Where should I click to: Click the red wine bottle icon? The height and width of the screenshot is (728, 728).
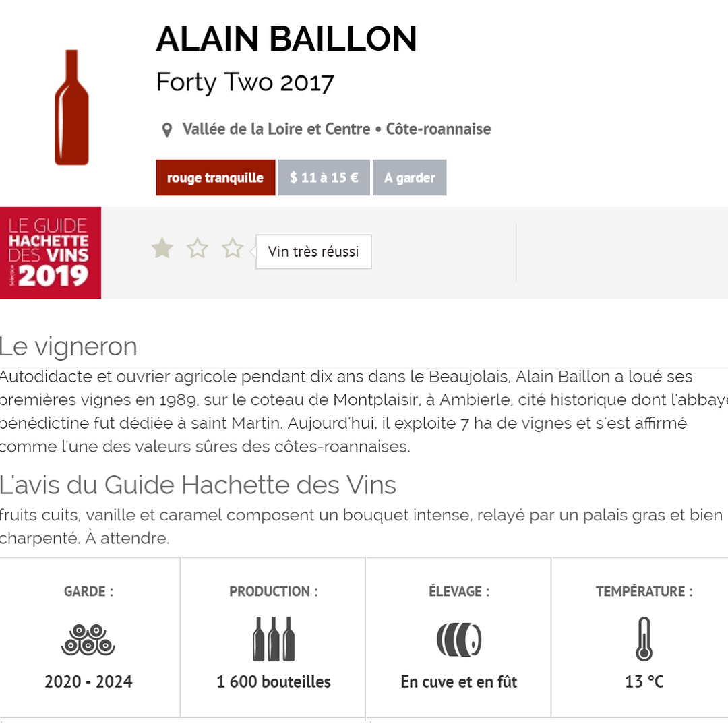[x=71, y=107]
